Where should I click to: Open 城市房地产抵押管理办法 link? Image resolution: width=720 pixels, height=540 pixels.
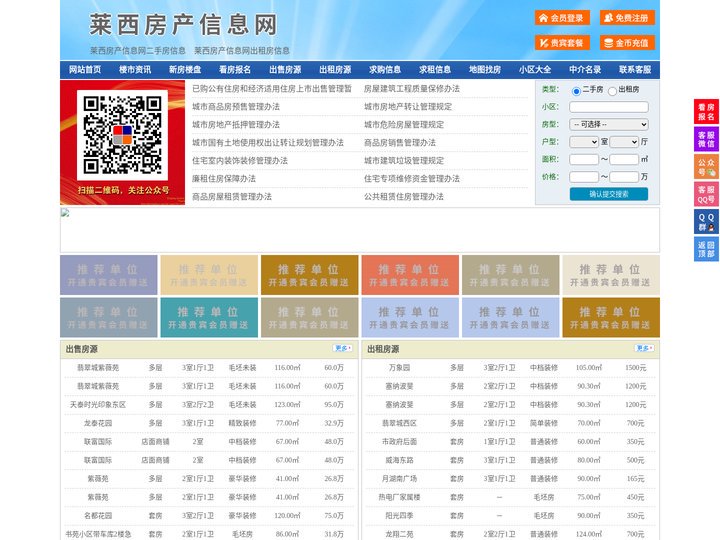click(x=236, y=124)
